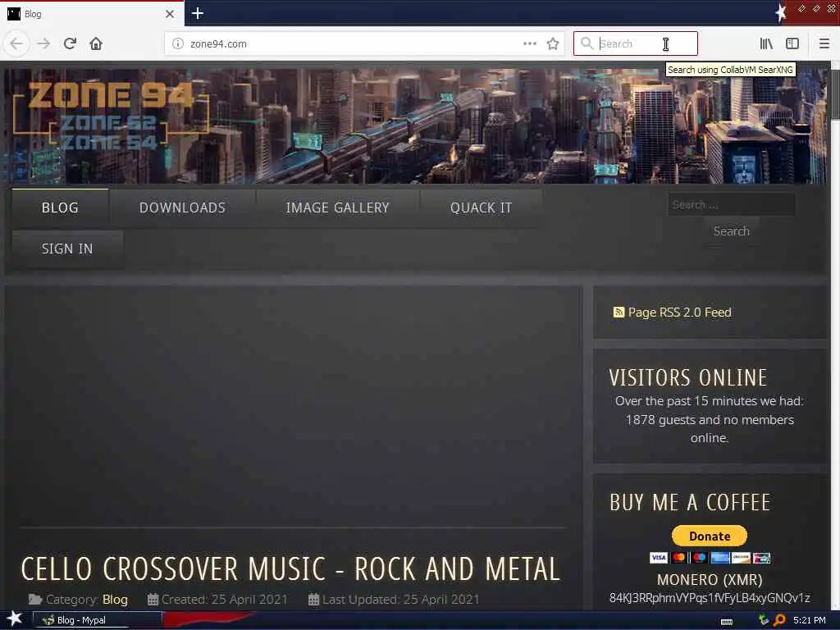This screenshot has width=840, height=630.
Task: Click the MONERO (XMR) label
Action: 710,580
